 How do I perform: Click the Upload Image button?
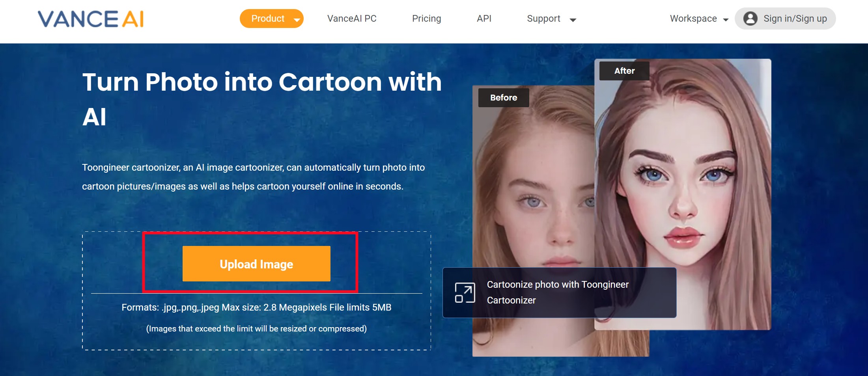(x=256, y=264)
